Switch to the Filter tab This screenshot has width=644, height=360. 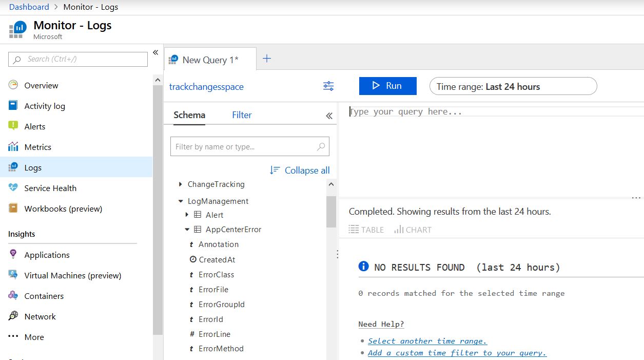(x=242, y=115)
